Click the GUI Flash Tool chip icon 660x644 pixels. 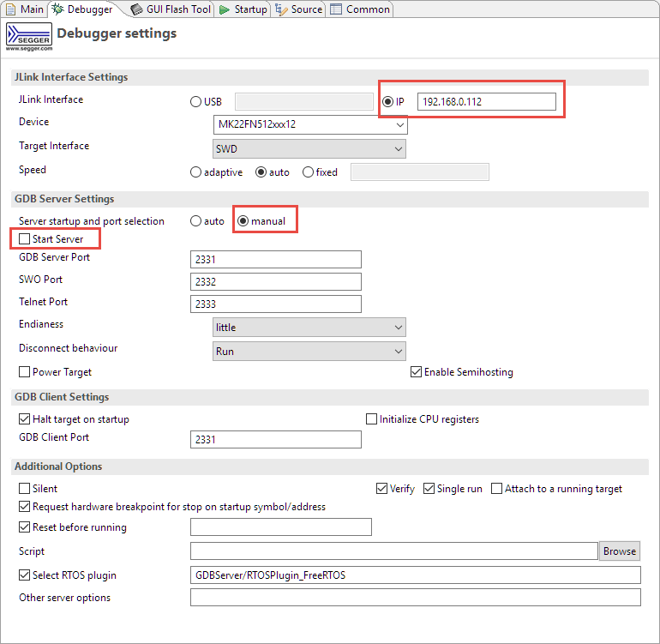click(x=137, y=9)
